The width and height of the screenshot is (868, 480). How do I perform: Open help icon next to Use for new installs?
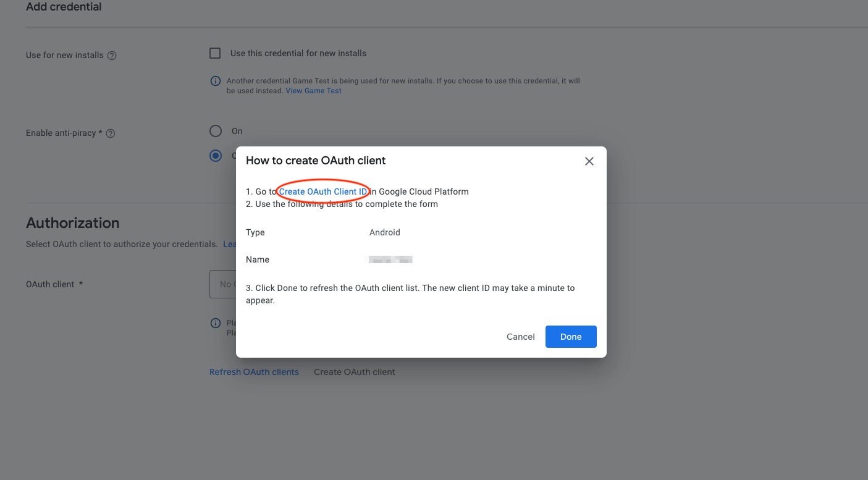[x=112, y=56]
